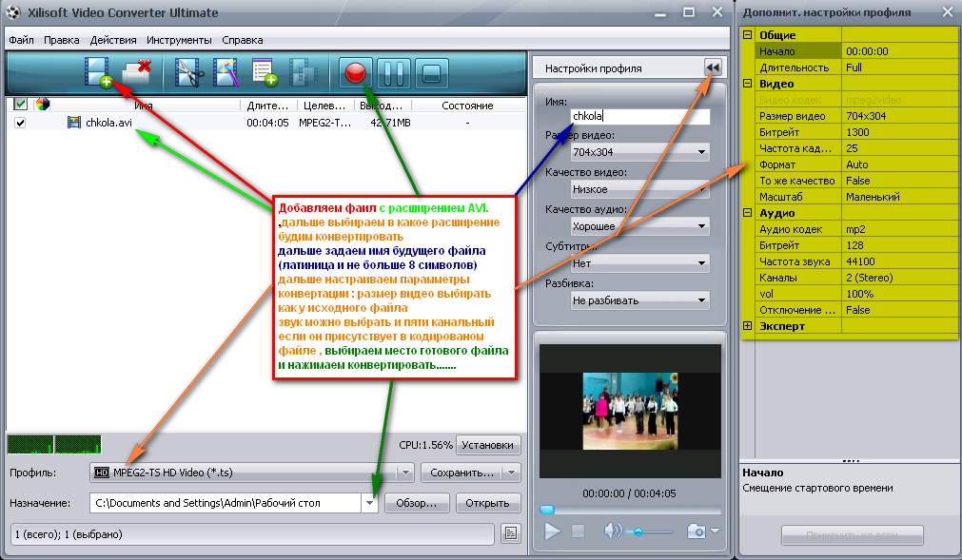This screenshot has width=962, height=560.
Task: Open the snapshot options arrow beside camera
Action: coord(715,531)
